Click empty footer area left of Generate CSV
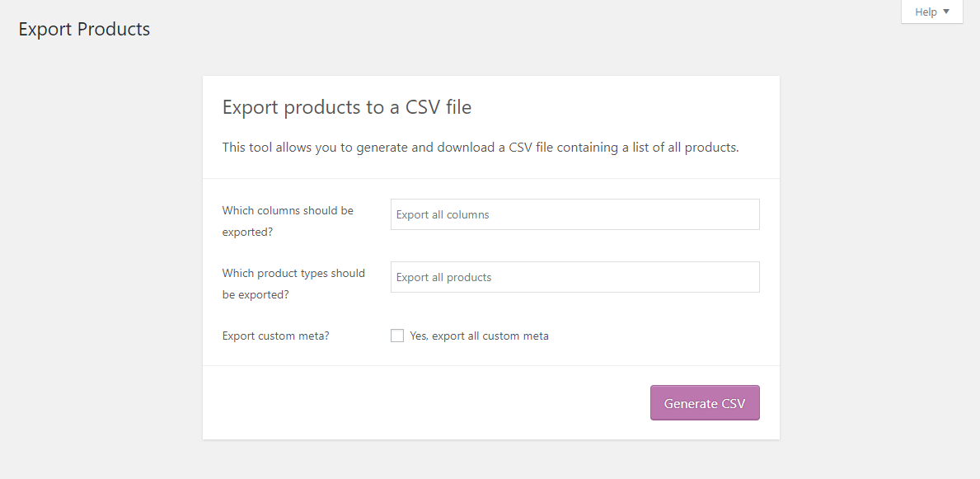The height and width of the screenshot is (479, 980). coord(425,402)
